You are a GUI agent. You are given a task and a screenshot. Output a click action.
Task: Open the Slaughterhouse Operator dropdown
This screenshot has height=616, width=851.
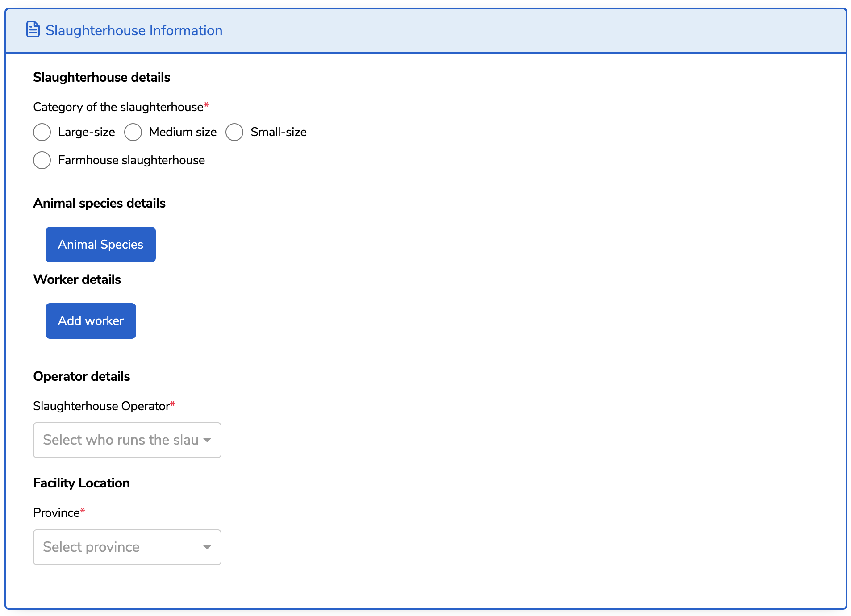(x=127, y=440)
